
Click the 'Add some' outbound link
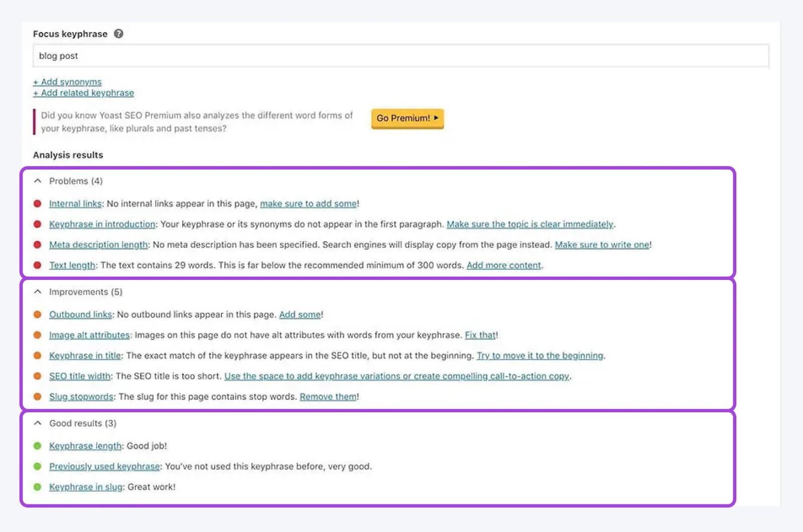(300, 314)
